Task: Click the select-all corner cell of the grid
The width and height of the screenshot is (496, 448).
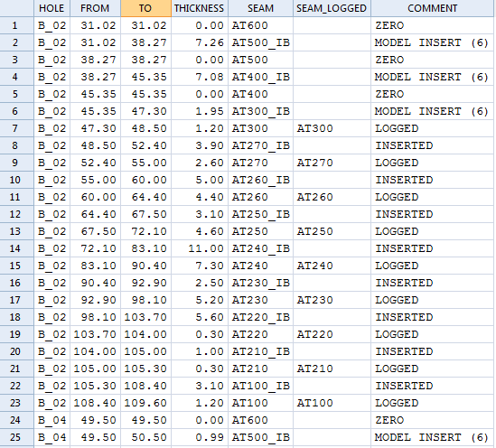Action: [17, 8]
